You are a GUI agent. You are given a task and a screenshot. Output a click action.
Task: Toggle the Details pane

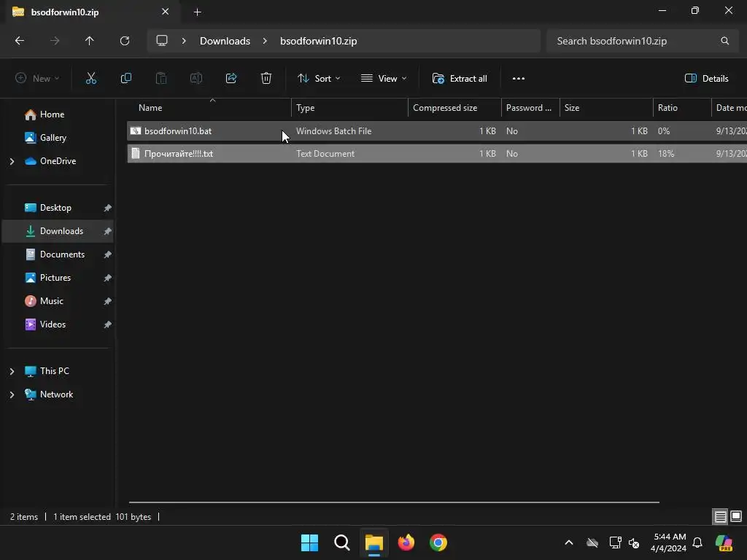[706, 79]
